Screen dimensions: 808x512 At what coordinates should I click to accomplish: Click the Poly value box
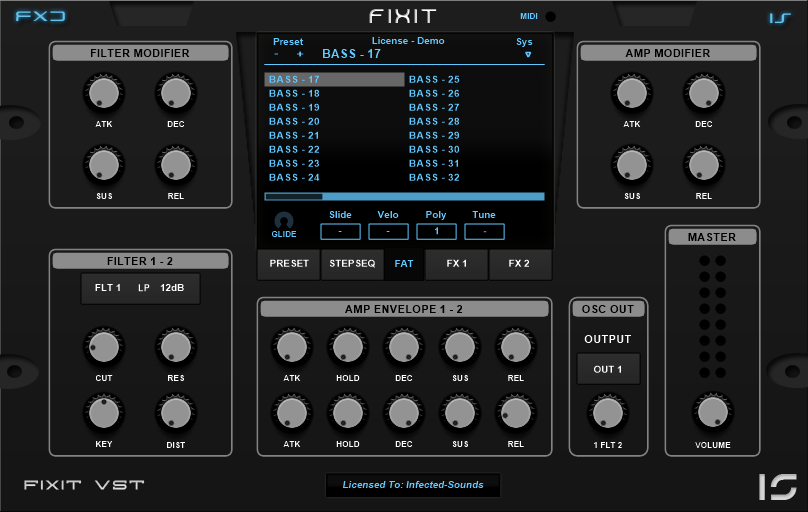point(436,232)
